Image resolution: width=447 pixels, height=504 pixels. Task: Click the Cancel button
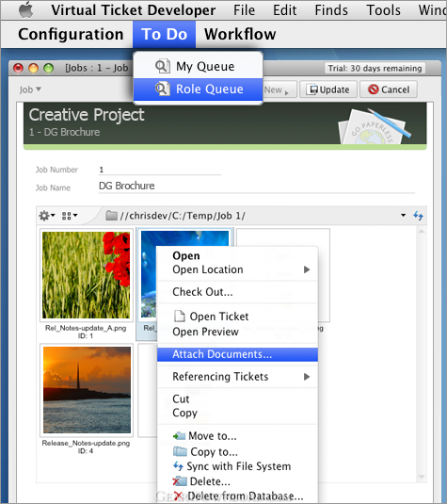coord(389,89)
